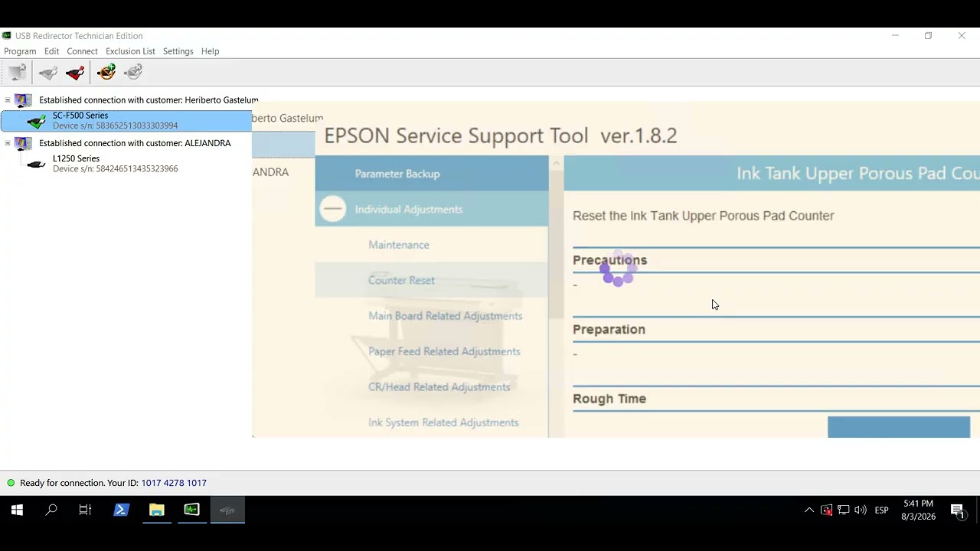Click the grayed monitor disconnect toolbar icon
Screen dimensions: 980x551
tap(17, 73)
